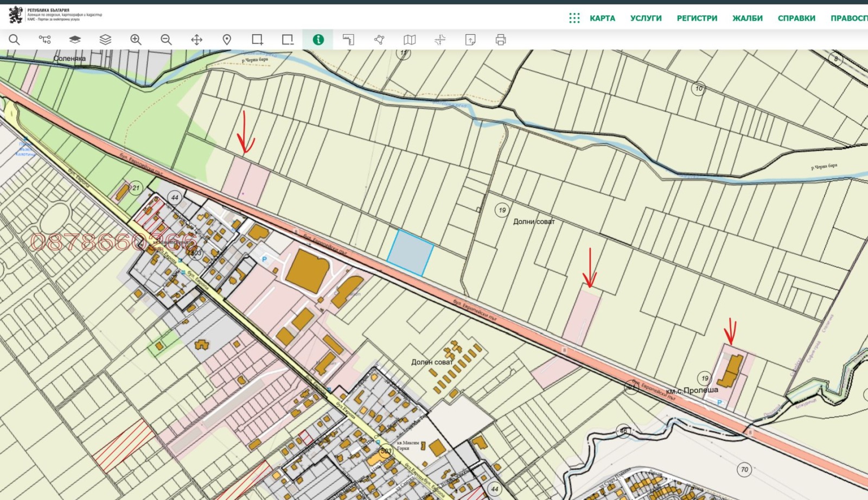Click the remove rectangle selection tool

pyautogui.click(x=288, y=40)
